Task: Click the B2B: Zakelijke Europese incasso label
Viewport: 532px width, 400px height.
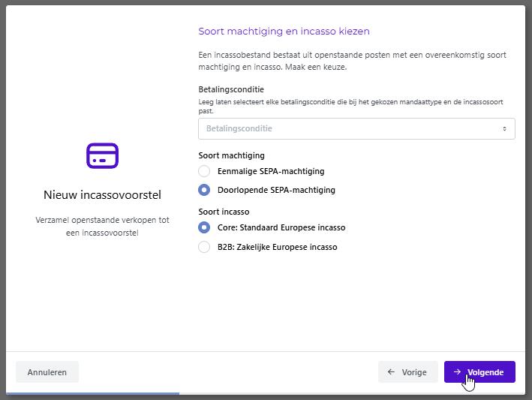Action: [277, 247]
